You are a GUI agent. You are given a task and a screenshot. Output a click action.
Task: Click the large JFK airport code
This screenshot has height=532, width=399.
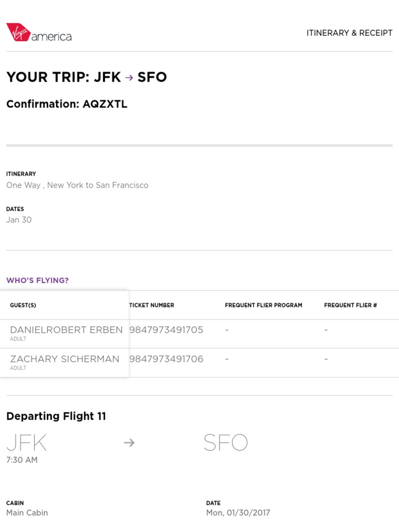click(x=26, y=443)
